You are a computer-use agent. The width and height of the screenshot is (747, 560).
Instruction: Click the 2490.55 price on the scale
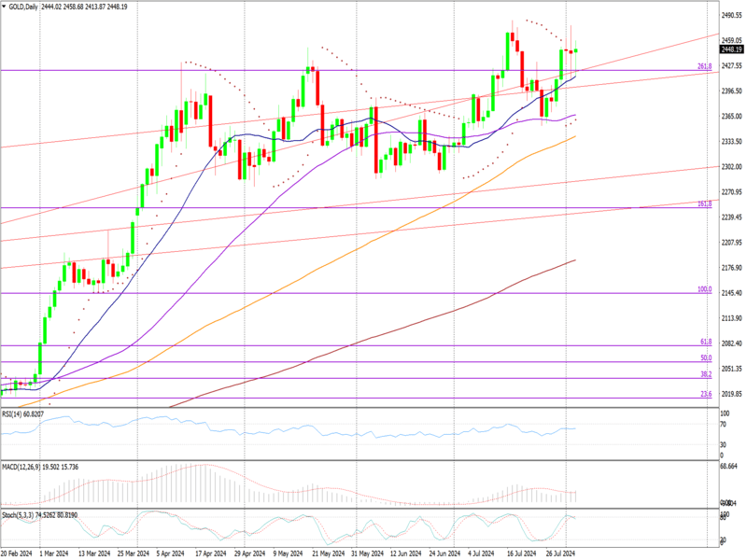(732, 15)
